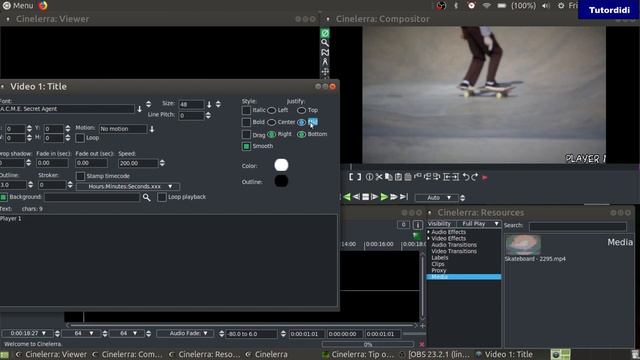Open the font size dropdown arrow
The image size is (640, 360).
(x=209, y=104)
